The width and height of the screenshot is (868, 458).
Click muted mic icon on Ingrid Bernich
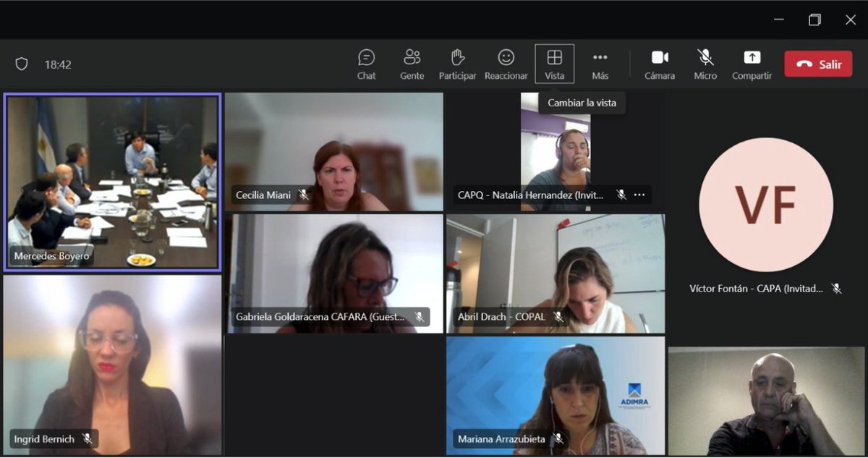[87, 438]
